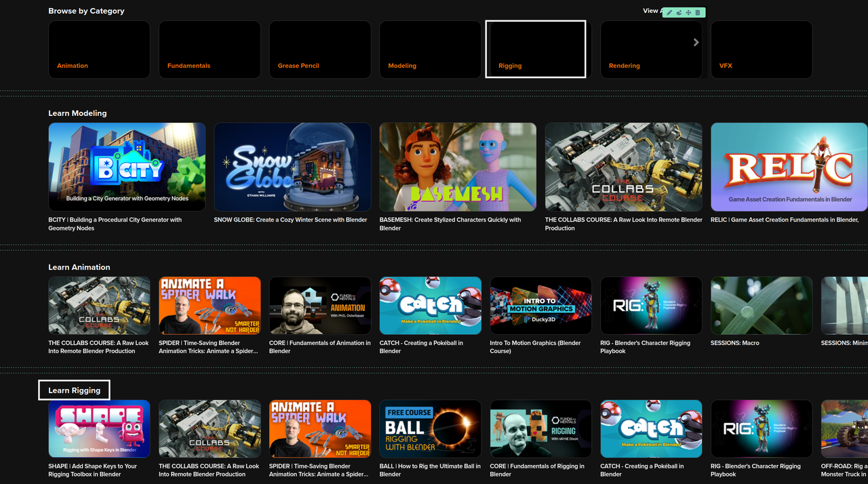The width and height of the screenshot is (868, 484).
Task: Open the RELIC course thumbnail
Action: click(789, 167)
